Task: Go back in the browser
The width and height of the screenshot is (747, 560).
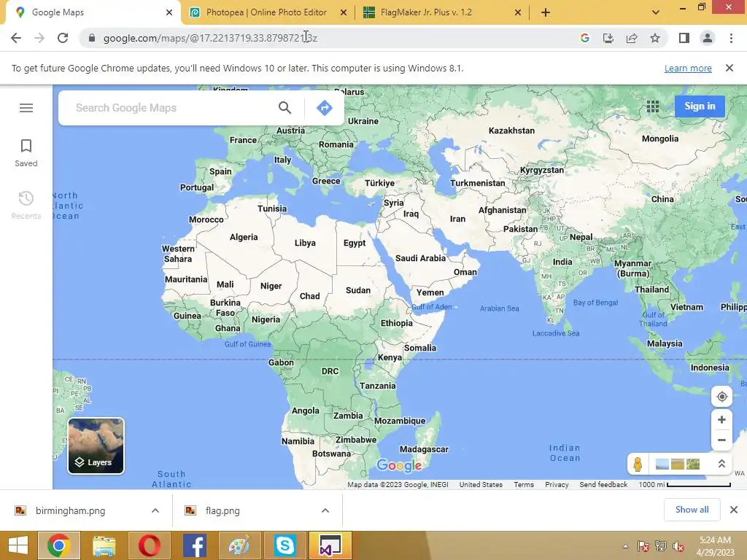Action: tap(16, 38)
